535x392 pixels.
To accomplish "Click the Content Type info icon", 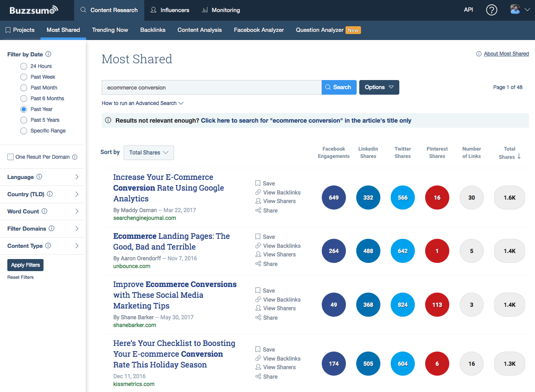I will coord(48,246).
